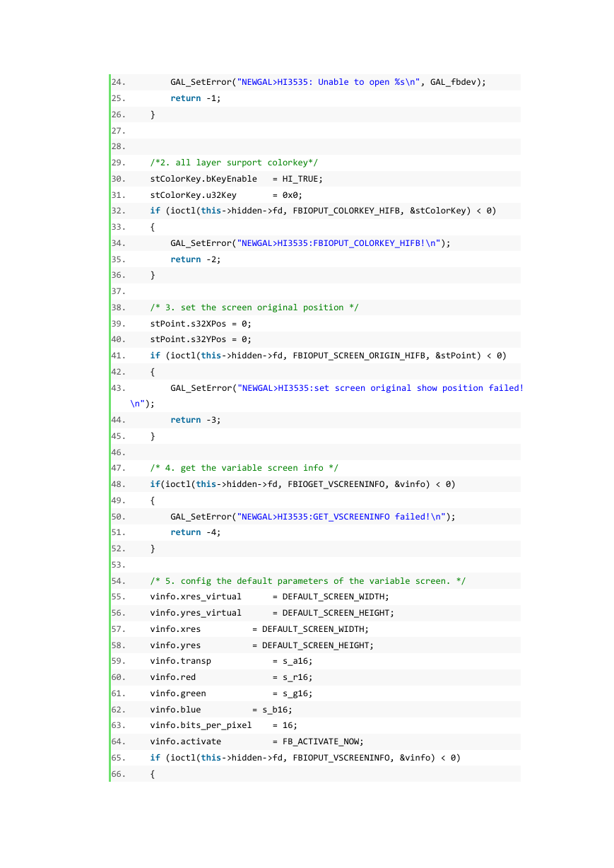Viewport: 614px width, 868px height.
Task: Click line "vinfo.transp = s_a16;"
Action: coord(231,661)
